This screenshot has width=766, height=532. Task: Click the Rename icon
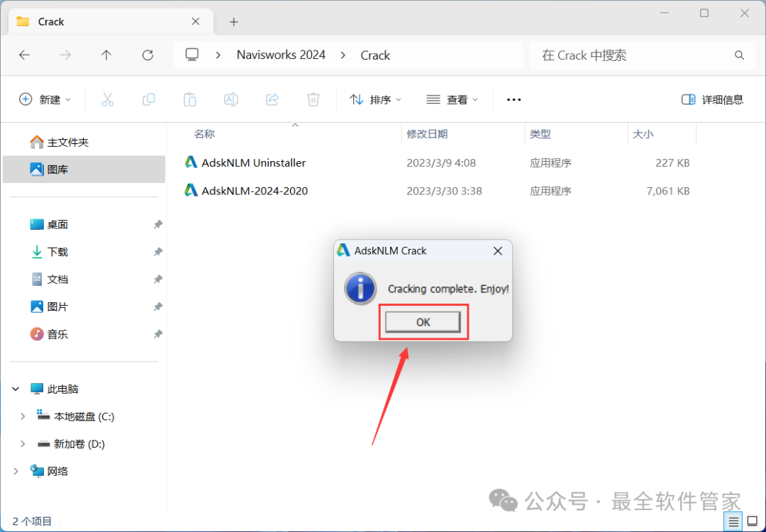pos(231,99)
